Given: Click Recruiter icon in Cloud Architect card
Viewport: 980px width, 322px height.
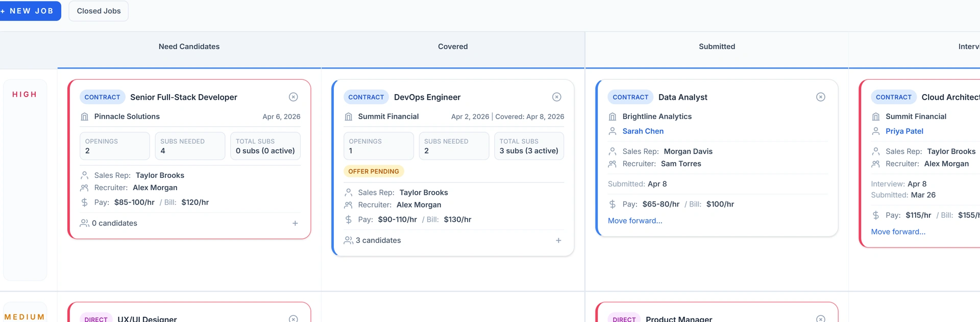Looking at the screenshot, I should point(876,164).
